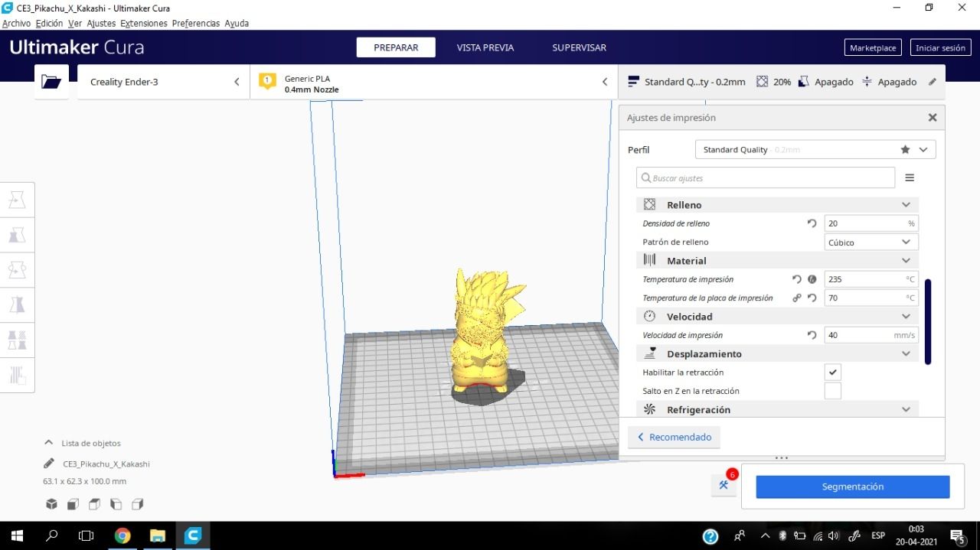
Task: Edit the Densidad de relleno value field
Action: tap(871, 223)
